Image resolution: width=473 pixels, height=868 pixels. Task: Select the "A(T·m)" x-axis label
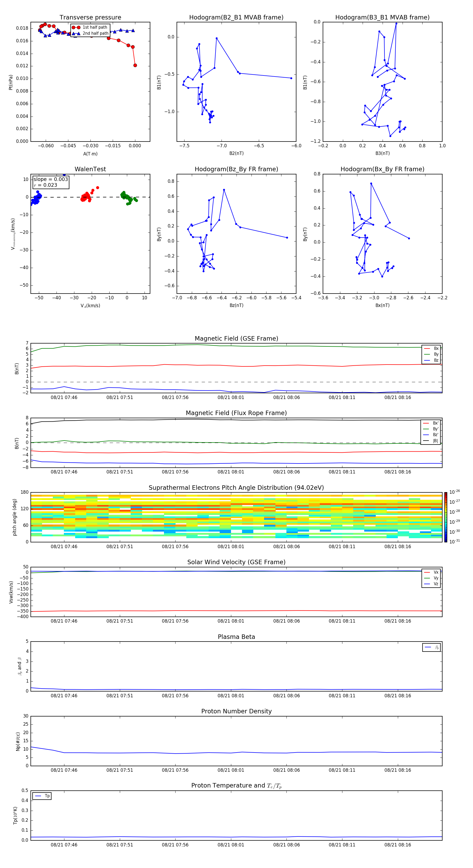pyautogui.click(x=90, y=154)
